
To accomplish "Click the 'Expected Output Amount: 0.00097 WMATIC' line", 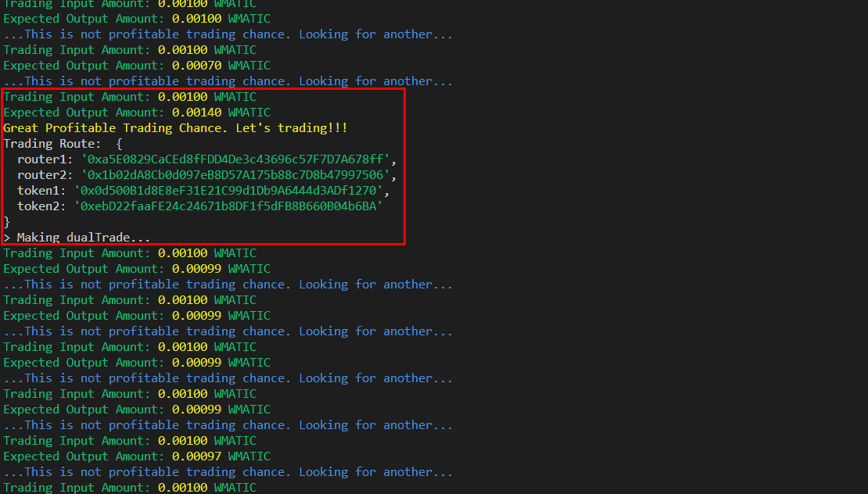I will (x=137, y=456).
